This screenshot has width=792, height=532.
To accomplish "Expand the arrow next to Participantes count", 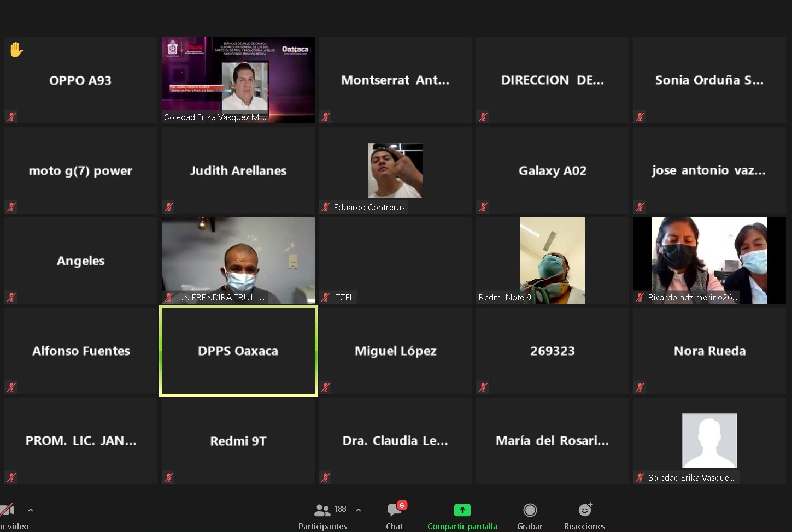I will coord(359,510).
